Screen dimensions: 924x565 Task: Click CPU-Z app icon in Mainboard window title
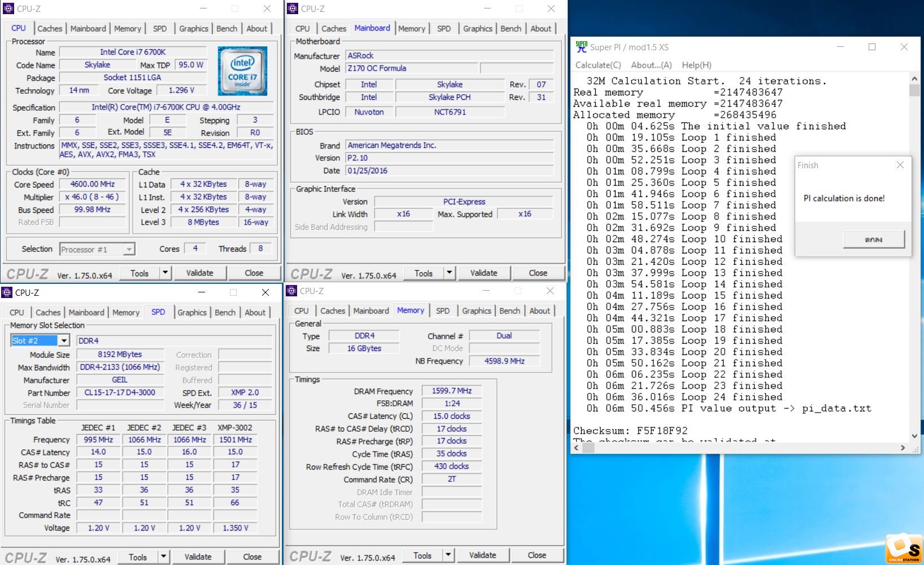coord(293,8)
